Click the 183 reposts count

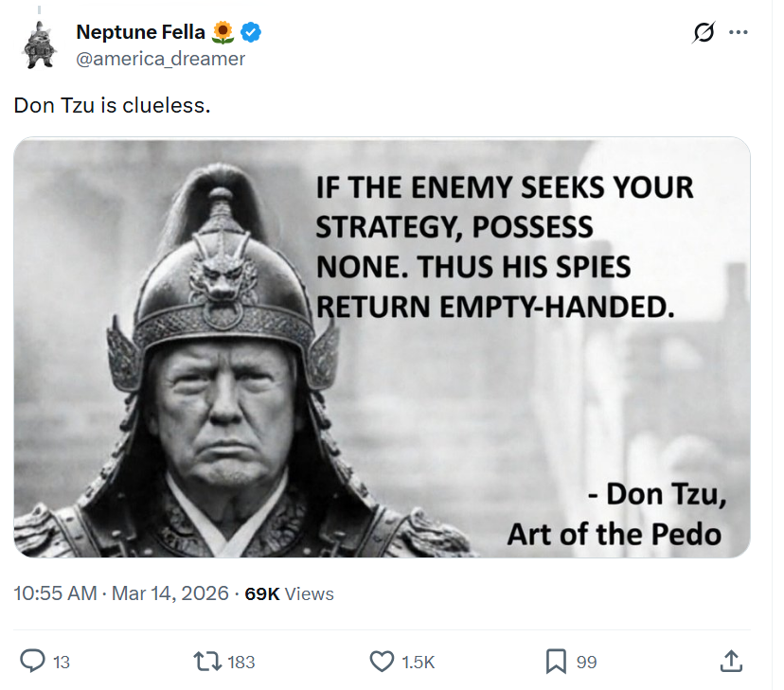pos(241,662)
